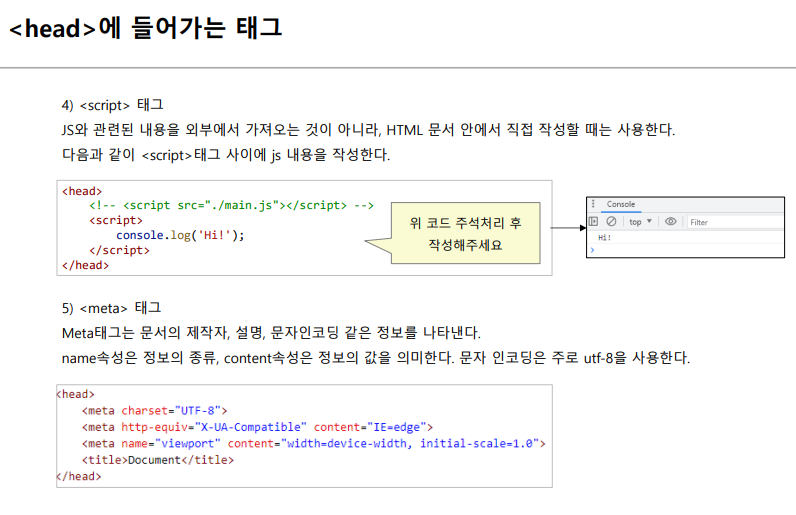
Task: Click the sentence starting 'JS와 관련된 내용을'
Action: click(368, 130)
